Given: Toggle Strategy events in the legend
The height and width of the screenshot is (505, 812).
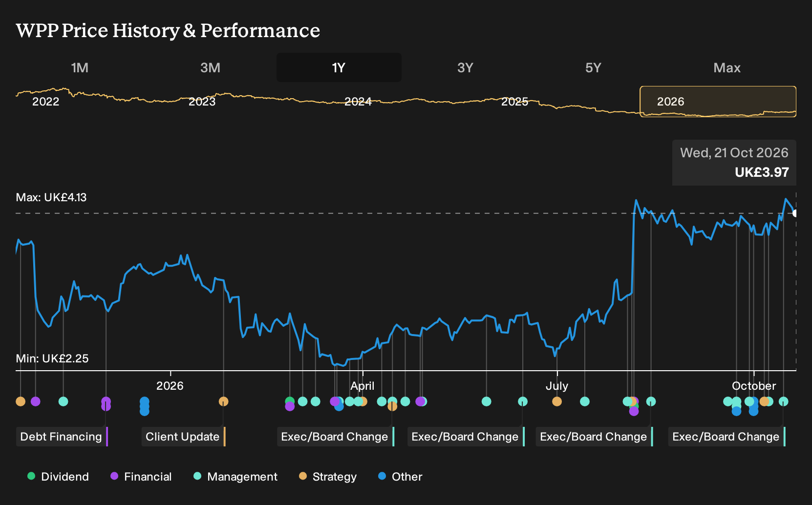Looking at the screenshot, I should (328, 477).
